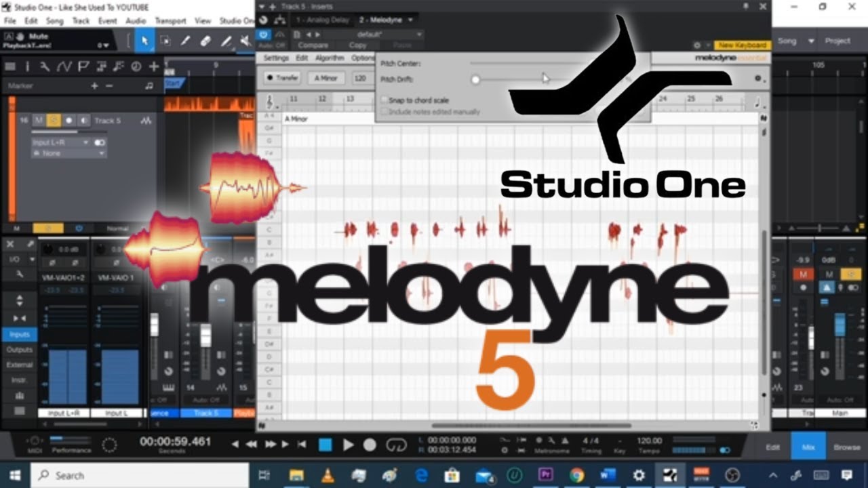Select the Mute tool speaker icon

click(x=245, y=41)
